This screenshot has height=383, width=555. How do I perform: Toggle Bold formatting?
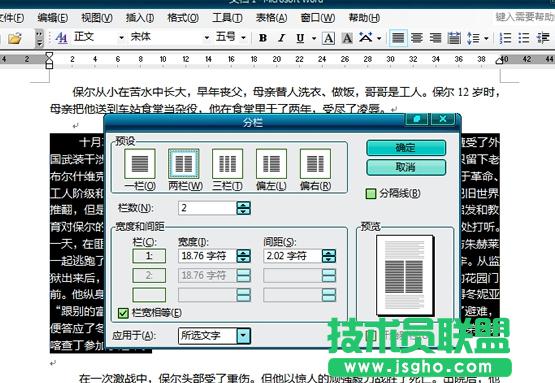(263, 38)
